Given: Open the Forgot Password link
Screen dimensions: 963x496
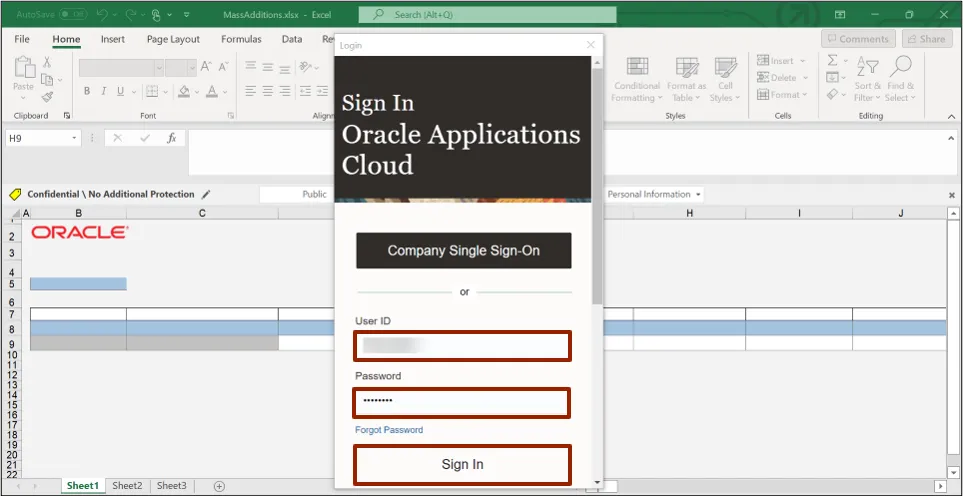Looking at the screenshot, I should pos(389,430).
